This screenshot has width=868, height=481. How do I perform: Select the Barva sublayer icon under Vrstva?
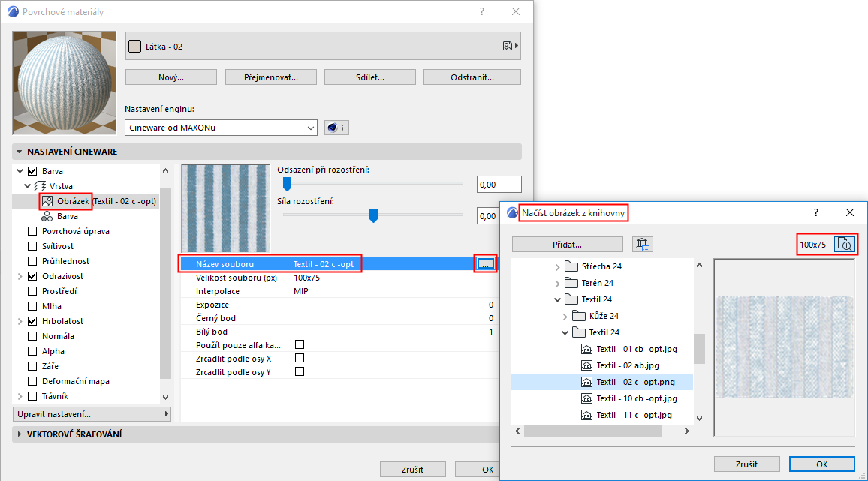coord(47,216)
